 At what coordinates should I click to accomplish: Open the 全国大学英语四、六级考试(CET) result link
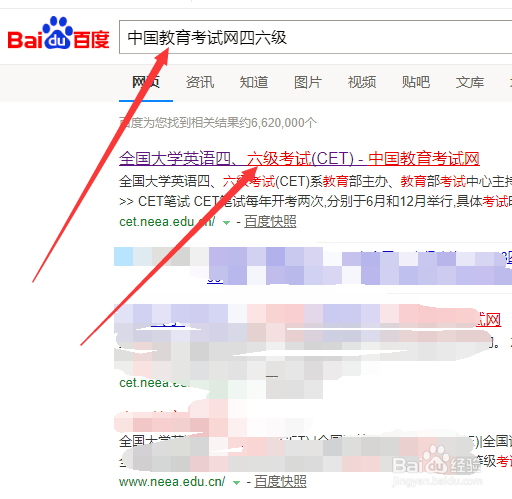[x=299, y=159]
